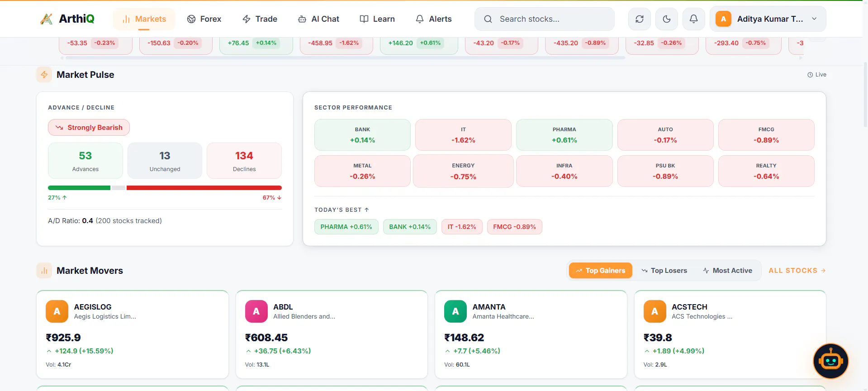Switch to Top Gainers filter
The width and height of the screenshot is (868, 391).
600,271
